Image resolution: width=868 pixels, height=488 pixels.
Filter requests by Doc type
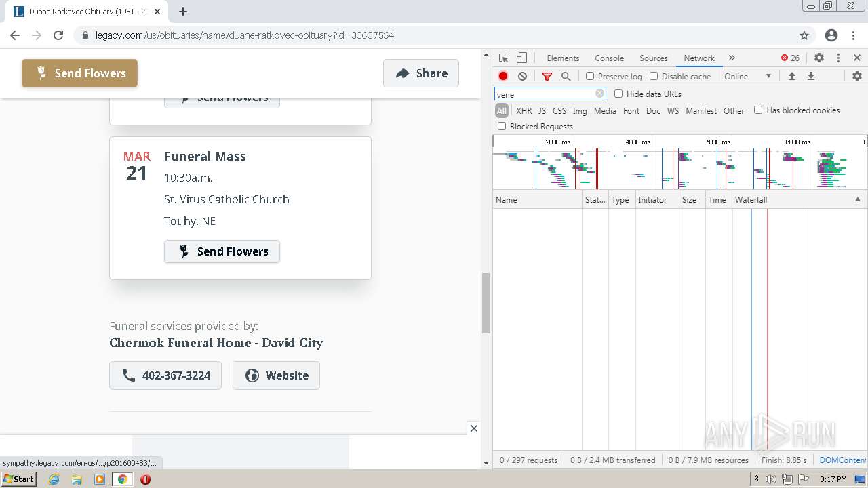click(x=653, y=111)
